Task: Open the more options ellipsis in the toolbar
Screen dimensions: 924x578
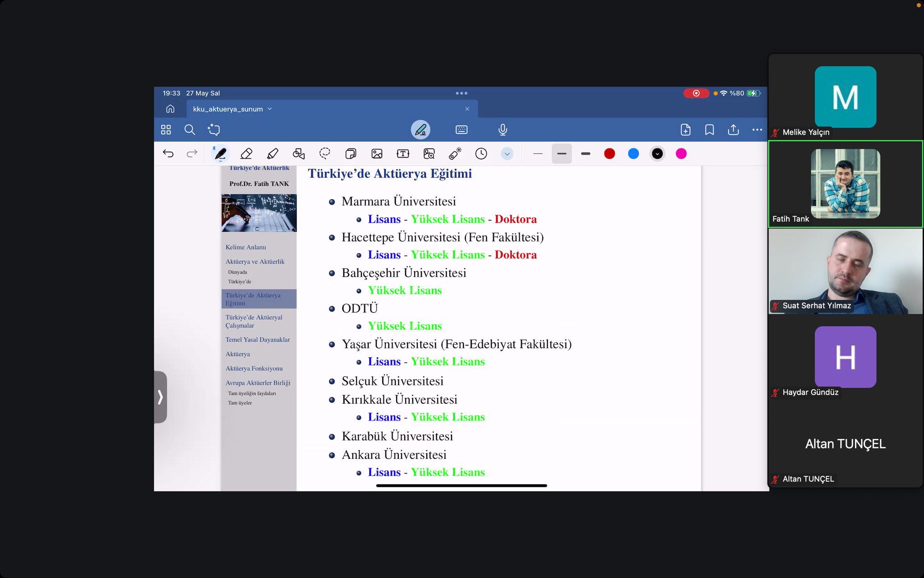Action: click(x=757, y=130)
